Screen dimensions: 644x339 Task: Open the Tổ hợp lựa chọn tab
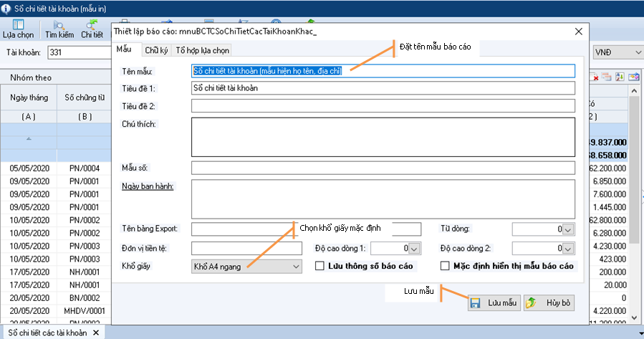203,49
